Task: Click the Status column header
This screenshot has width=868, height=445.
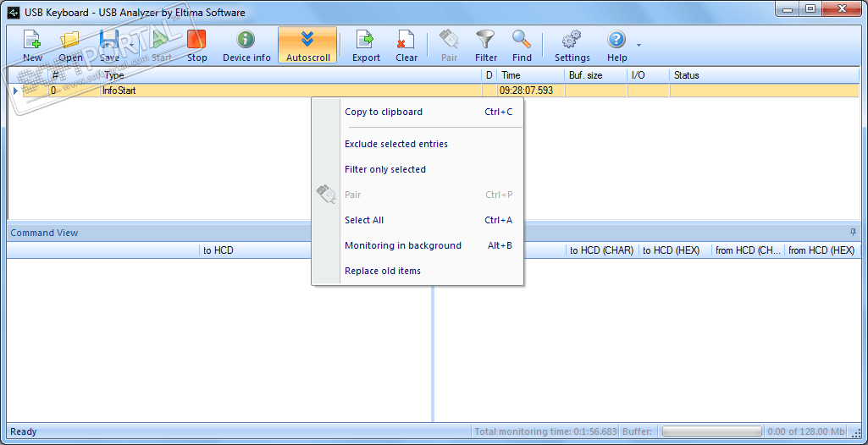Action: coord(764,75)
